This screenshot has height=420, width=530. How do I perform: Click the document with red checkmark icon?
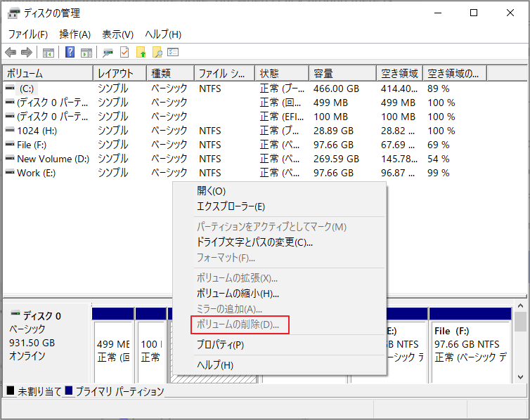[x=124, y=53]
